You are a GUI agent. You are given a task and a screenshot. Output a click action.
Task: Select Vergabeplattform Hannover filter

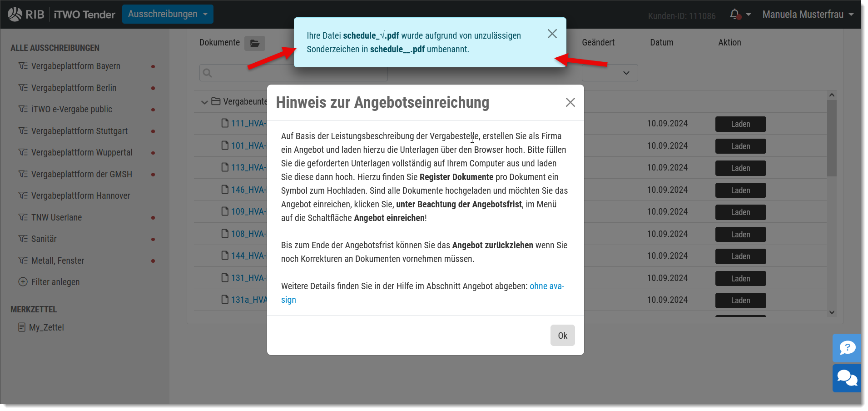click(81, 196)
